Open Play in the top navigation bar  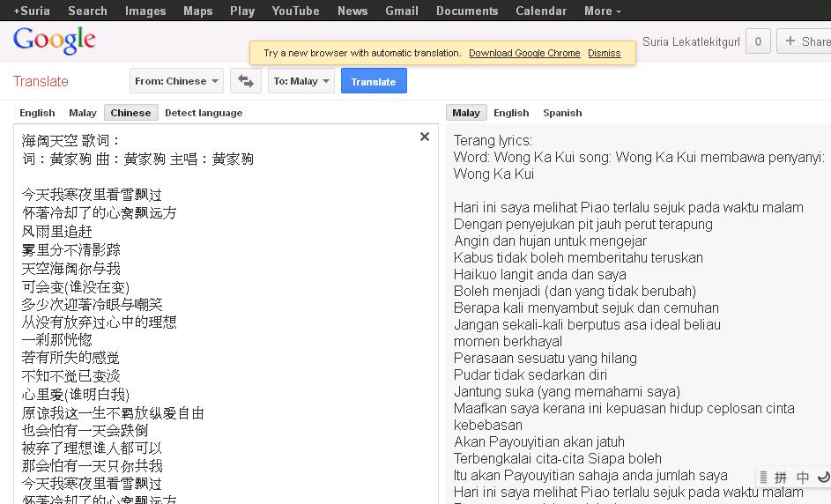click(242, 11)
